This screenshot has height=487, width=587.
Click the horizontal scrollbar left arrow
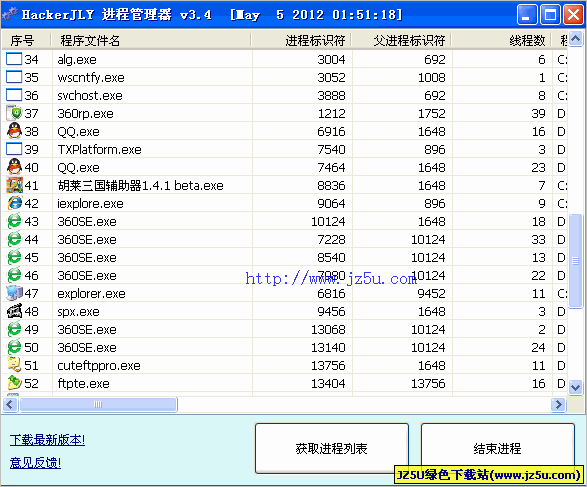point(10,404)
